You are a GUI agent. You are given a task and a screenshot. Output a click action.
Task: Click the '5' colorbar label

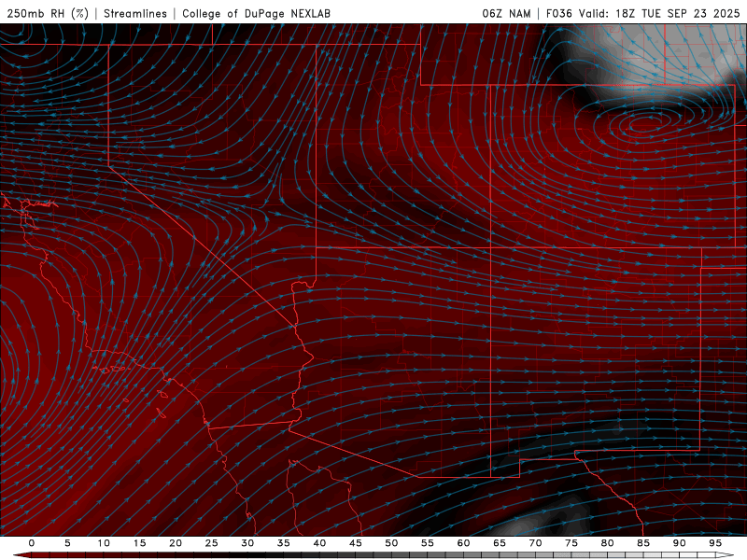coord(67,543)
